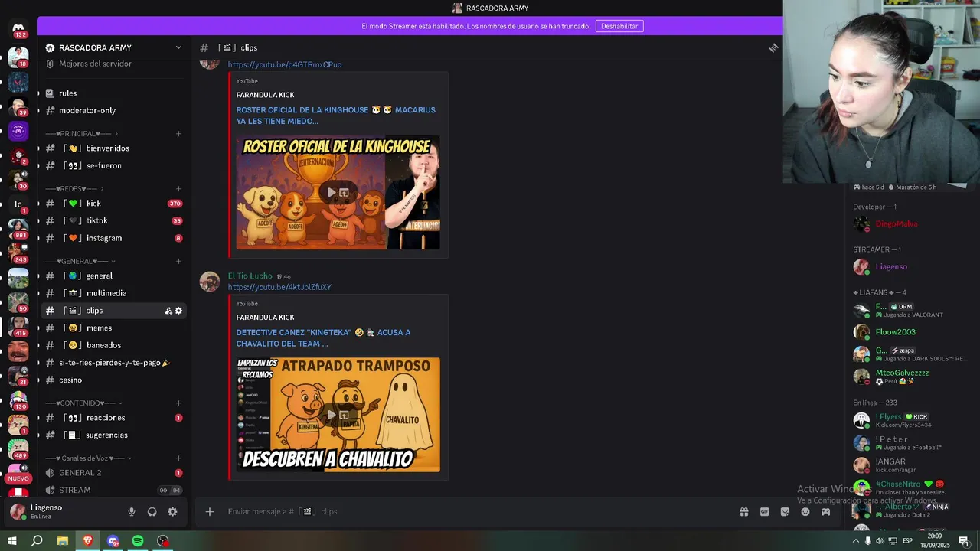This screenshot has width=980, height=551.
Task: Open the purple game controller server icon
Action: (18, 131)
